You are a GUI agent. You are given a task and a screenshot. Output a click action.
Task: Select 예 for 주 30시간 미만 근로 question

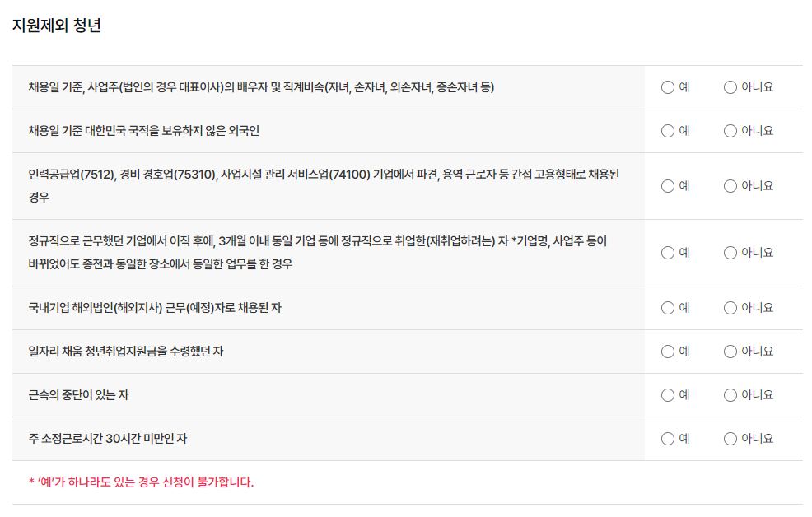[669, 439]
